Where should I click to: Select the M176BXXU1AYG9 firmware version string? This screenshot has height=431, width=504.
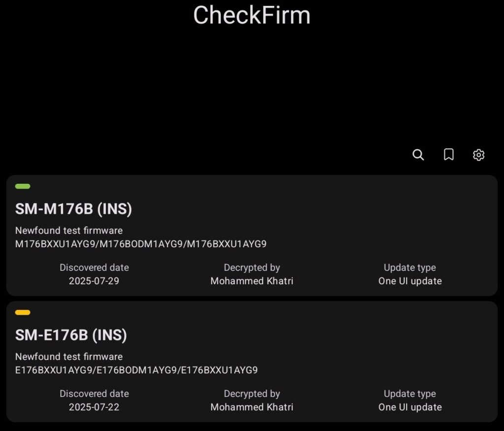point(141,243)
